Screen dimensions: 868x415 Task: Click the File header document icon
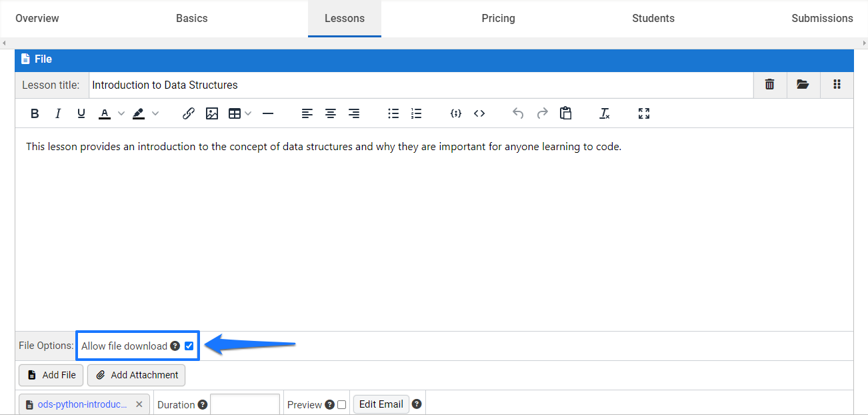click(25, 59)
